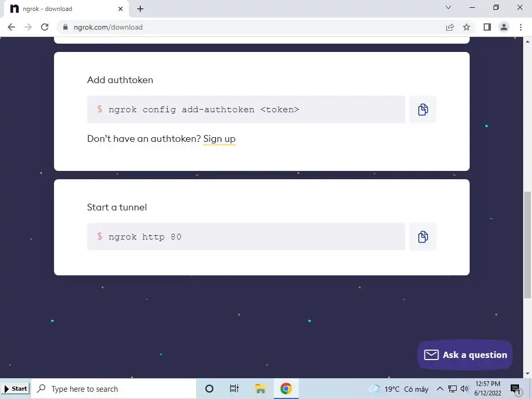
Task: Share this page icon in address bar
Action: click(450, 27)
